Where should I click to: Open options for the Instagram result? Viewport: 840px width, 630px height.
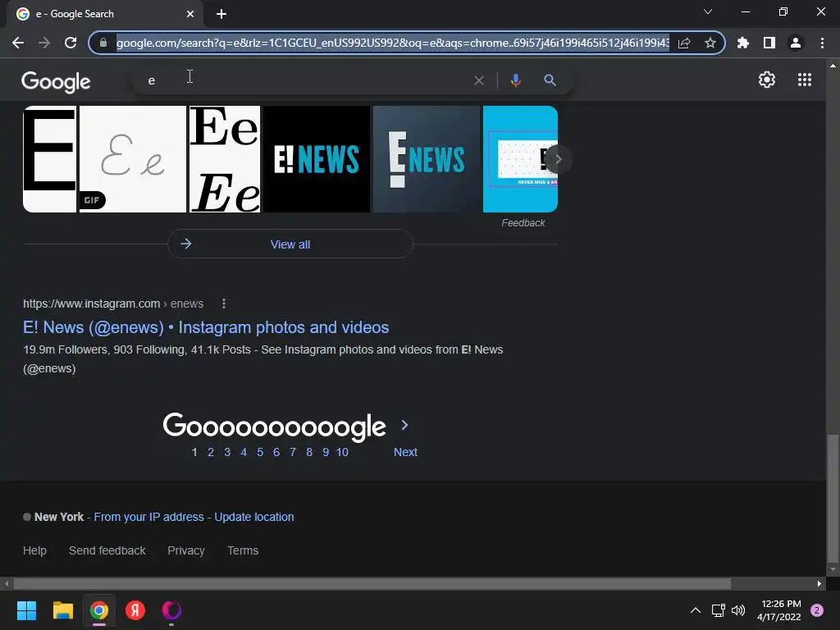[224, 304]
